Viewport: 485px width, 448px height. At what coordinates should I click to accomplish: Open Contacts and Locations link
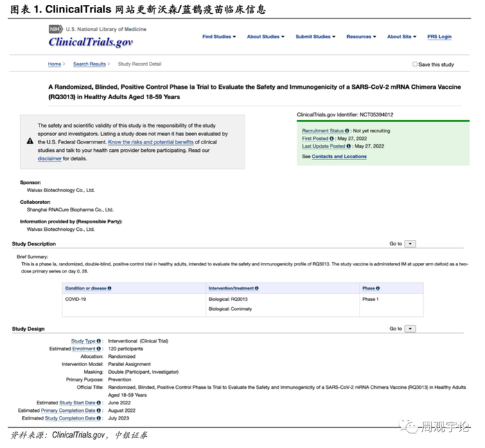click(x=339, y=156)
